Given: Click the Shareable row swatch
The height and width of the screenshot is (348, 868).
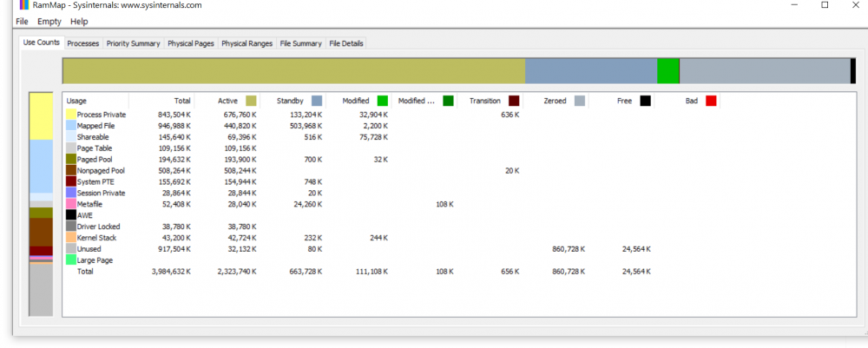Looking at the screenshot, I should click(71, 136).
